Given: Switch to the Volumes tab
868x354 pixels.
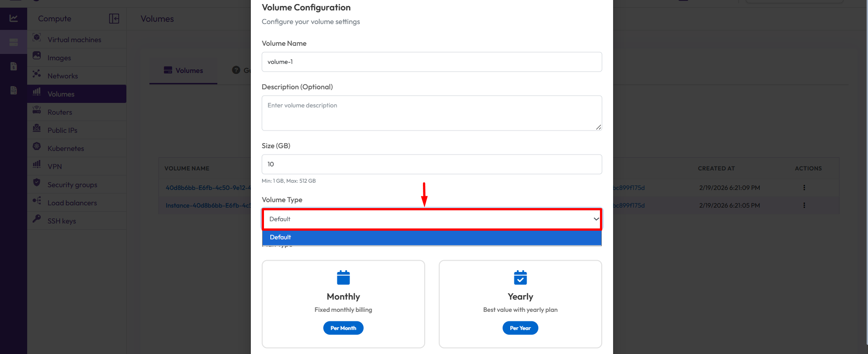Looking at the screenshot, I should (x=183, y=71).
